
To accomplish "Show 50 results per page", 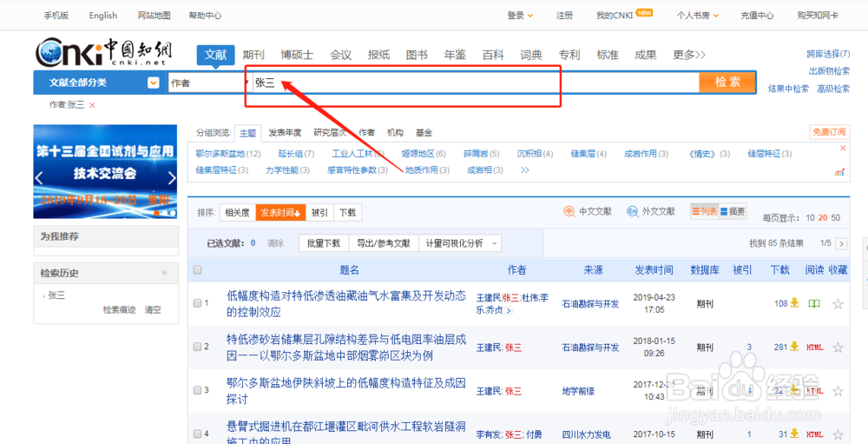I will pos(836,218).
